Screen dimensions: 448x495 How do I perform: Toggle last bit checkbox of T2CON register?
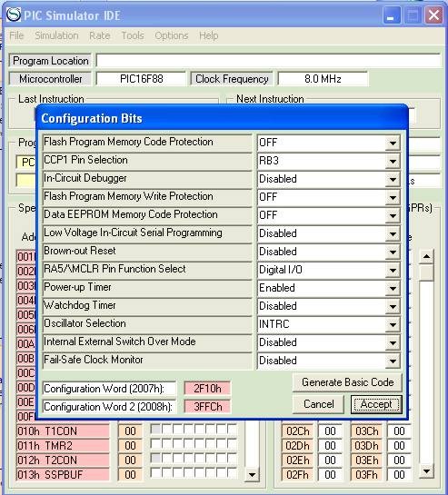[x=233, y=459]
